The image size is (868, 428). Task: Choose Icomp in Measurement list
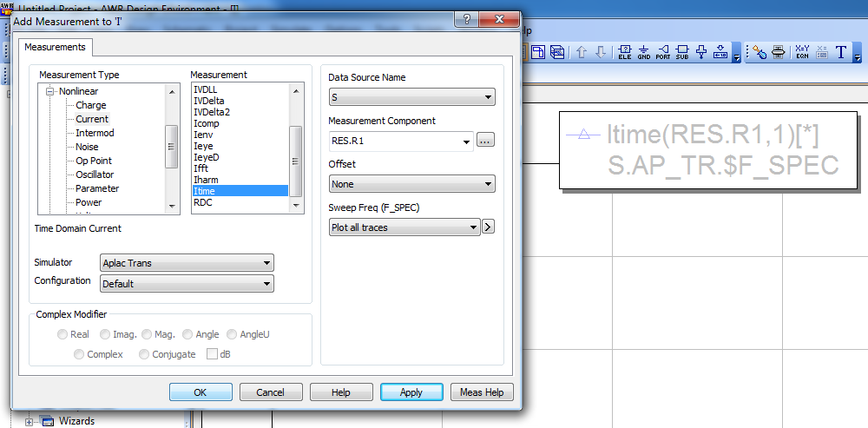[x=240, y=123]
